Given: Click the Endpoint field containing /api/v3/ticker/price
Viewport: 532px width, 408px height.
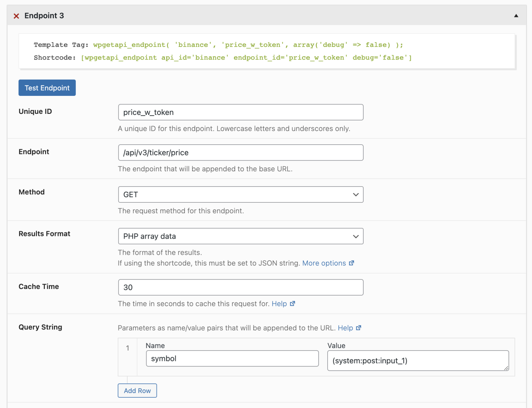Looking at the screenshot, I should pos(241,153).
